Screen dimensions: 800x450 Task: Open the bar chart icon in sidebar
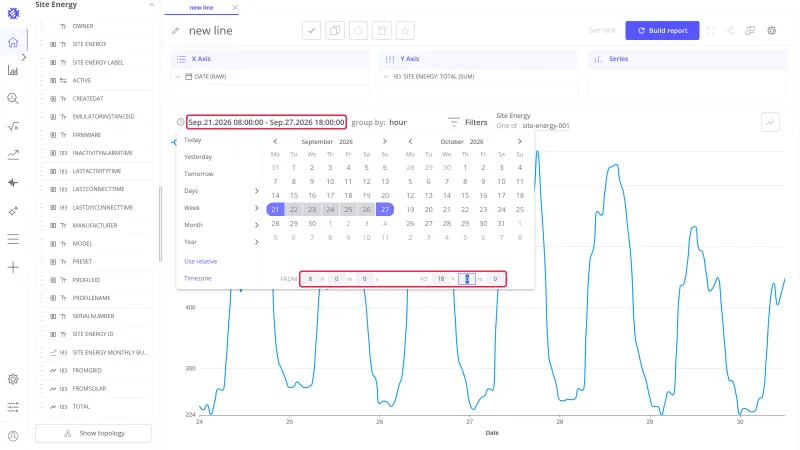coord(13,70)
